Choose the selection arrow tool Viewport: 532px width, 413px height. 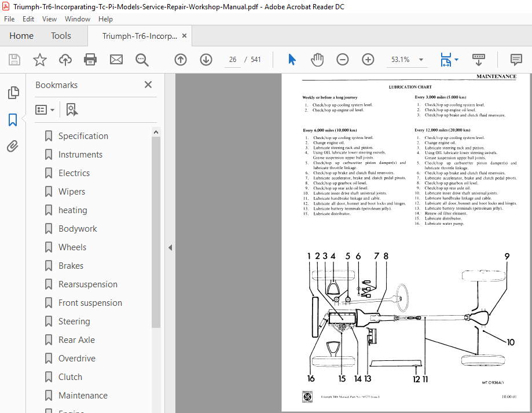[292, 60]
